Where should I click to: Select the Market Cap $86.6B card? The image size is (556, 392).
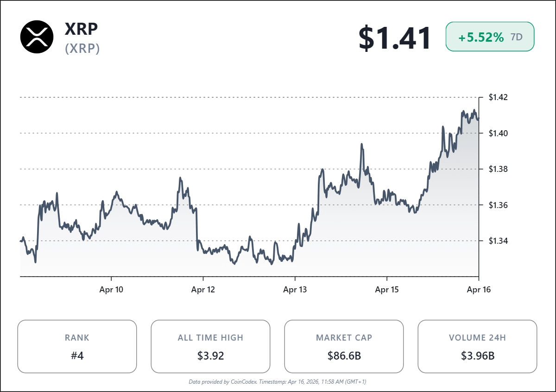tap(344, 346)
